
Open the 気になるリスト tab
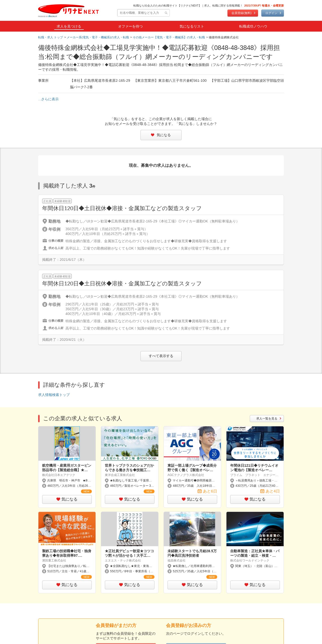[x=192, y=26]
